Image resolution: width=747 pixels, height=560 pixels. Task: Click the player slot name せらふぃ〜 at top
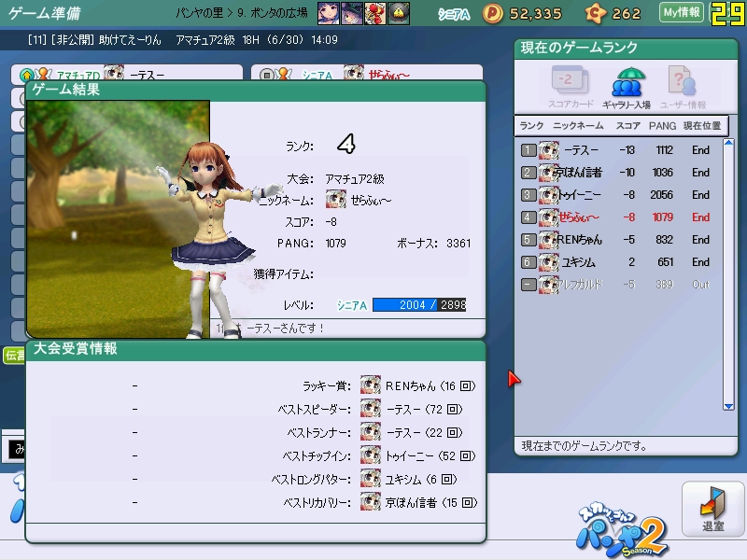(x=388, y=75)
